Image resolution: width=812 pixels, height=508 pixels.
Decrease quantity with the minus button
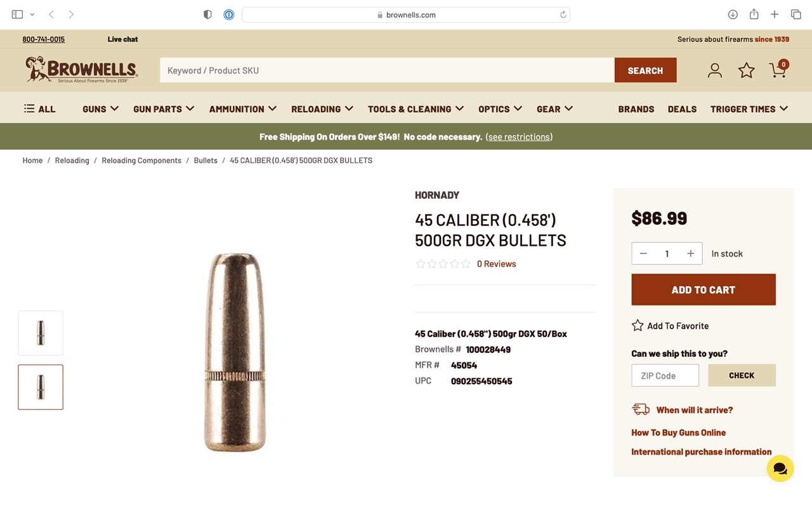click(x=643, y=253)
